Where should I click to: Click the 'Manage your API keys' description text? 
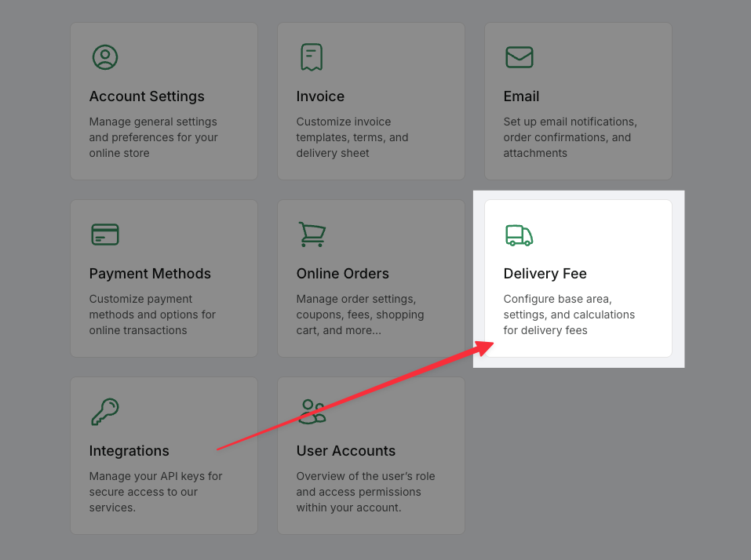tap(155, 492)
